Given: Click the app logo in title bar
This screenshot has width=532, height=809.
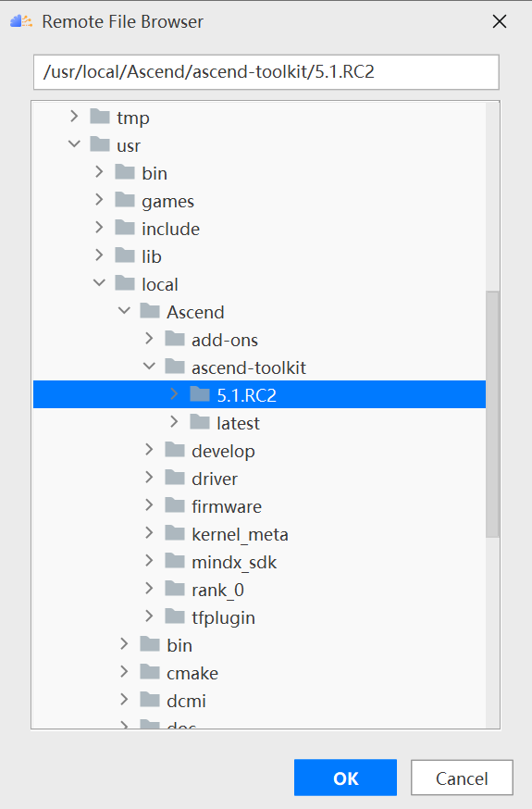Looking at the screenshot, I should tap(21, 21).
